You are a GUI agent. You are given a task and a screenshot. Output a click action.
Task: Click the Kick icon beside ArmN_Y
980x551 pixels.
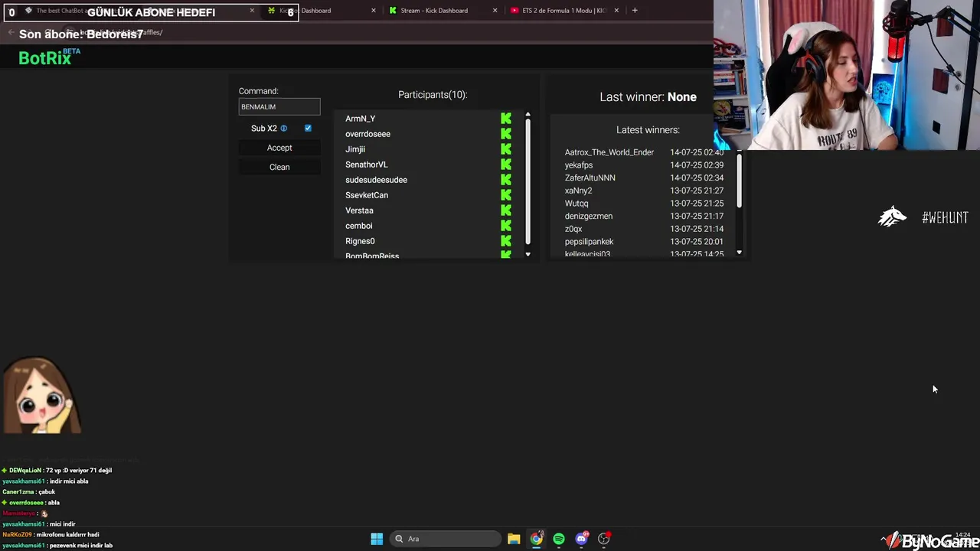point(506,119)
